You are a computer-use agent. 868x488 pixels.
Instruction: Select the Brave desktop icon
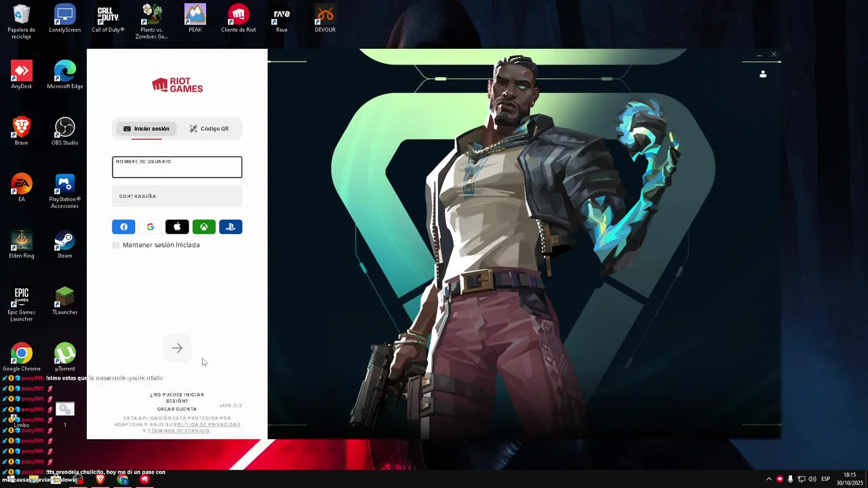[22, 131]
